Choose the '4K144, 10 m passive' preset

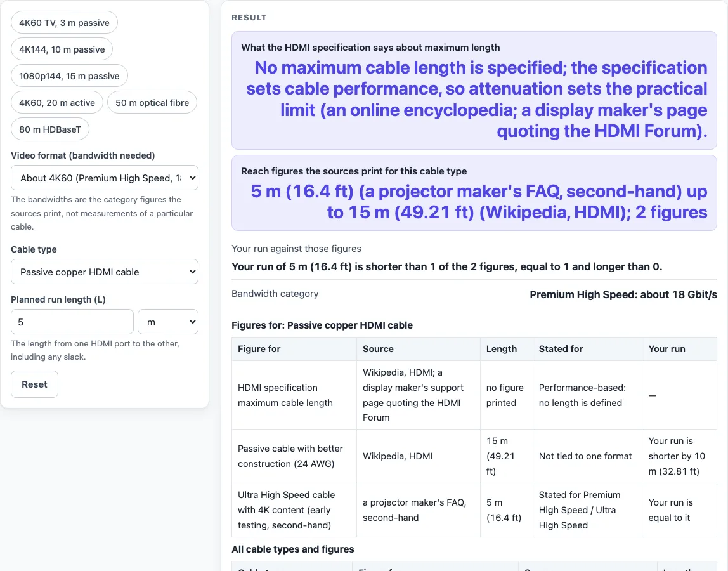tap(62, 49)
